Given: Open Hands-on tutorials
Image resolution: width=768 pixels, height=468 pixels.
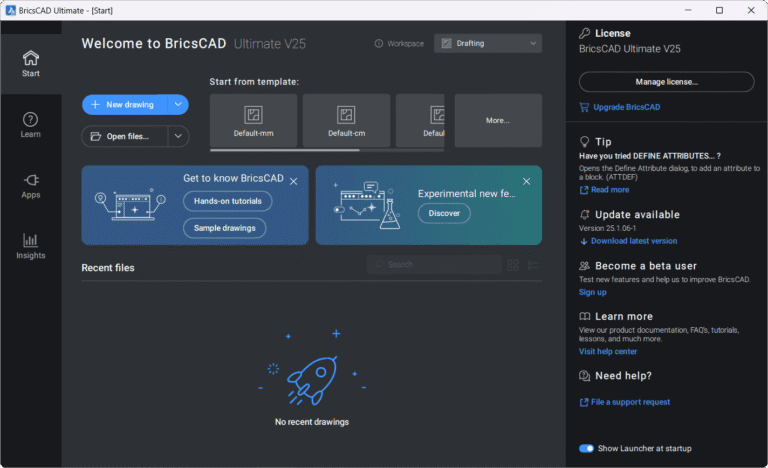Looking at the screenshot, I should (228, 201).
